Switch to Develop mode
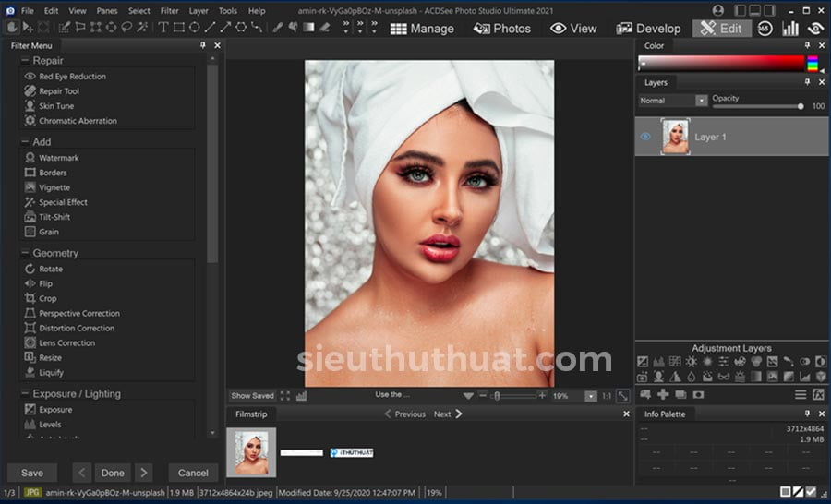 tap(648, 29)
